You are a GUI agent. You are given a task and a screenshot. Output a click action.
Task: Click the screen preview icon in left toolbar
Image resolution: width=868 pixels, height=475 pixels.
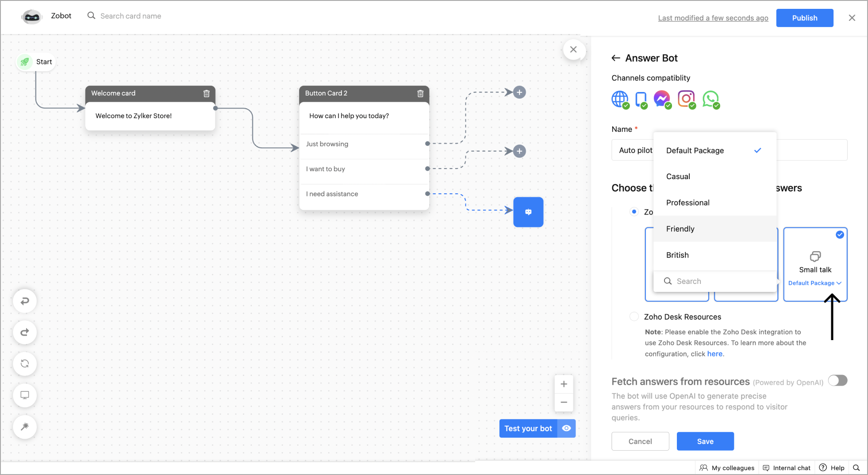pyautogui.click(x=25, y=395)
